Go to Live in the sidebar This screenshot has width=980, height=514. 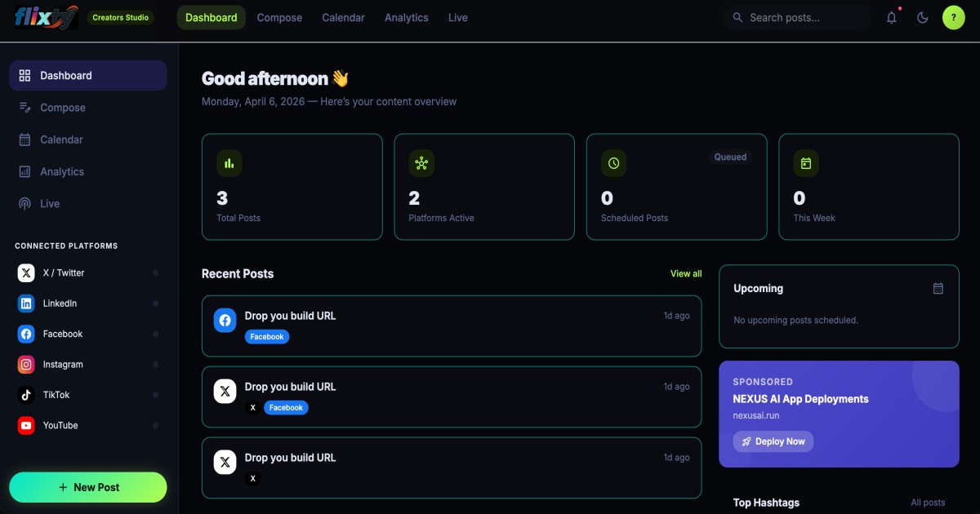pos(50,204)
